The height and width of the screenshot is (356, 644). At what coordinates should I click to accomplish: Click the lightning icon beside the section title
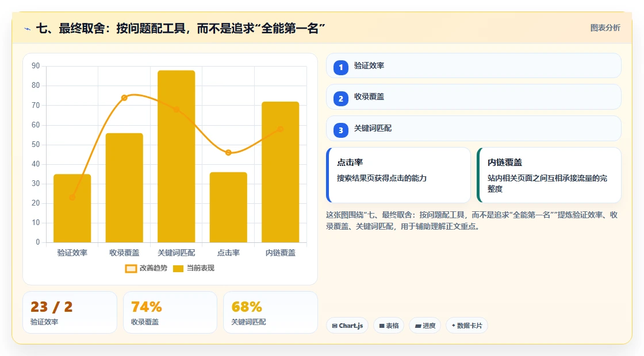coord(28,29)
